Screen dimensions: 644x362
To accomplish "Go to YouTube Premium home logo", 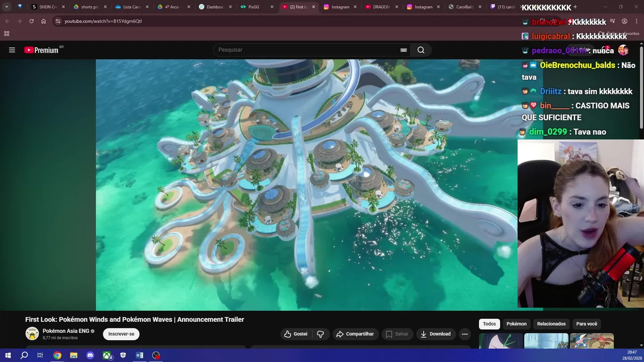I will click(x=41, y=50).
